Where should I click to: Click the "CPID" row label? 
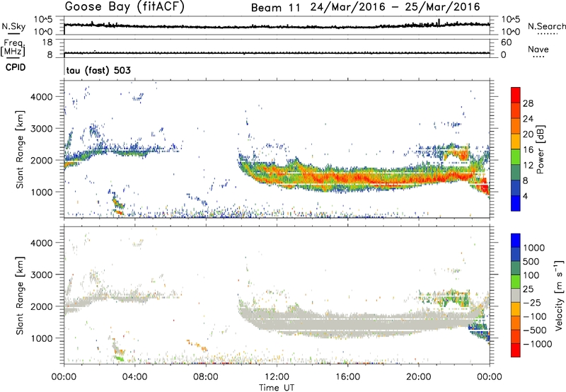[x=16, y=67]
